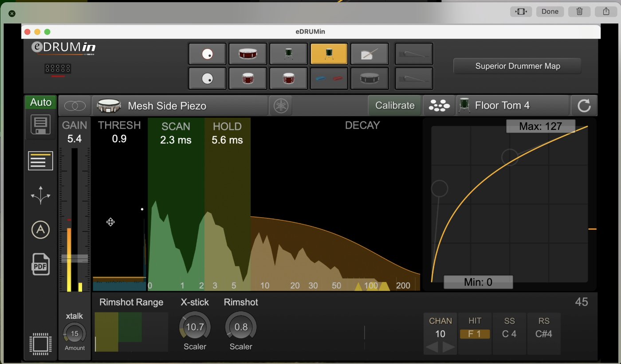Decrease channel with the left arrow
Image resolution: width=621 pixels, height=364 pixels.
(x=432, y=347)
